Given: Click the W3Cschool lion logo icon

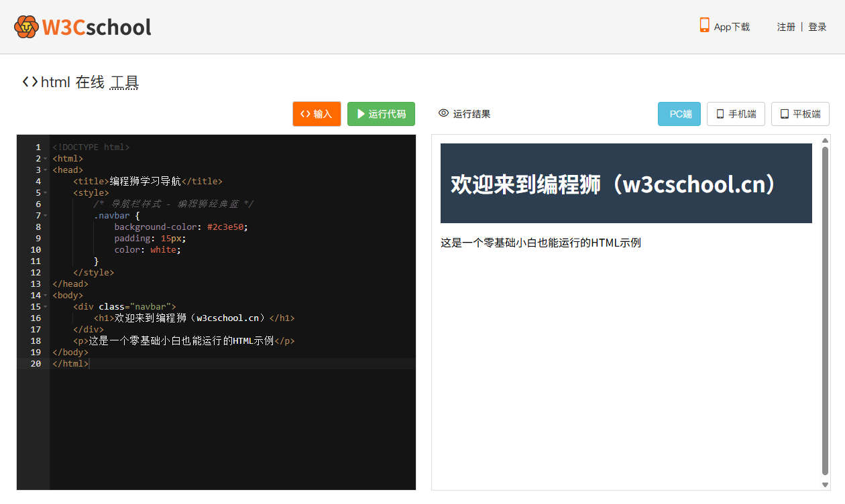Looking at the screenshot, I should tap(26, 27).
